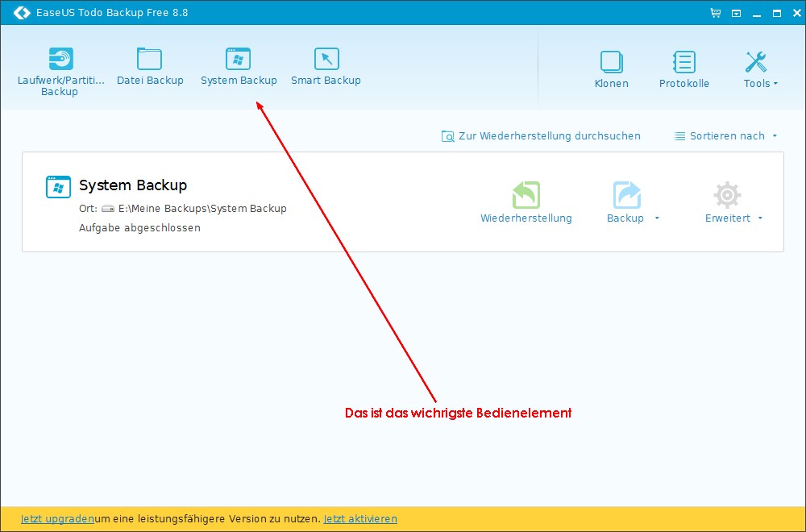This screenshot has height=532, width=806.
Task: Click the backup location path E:\Meine Backups
Action: 201,208
